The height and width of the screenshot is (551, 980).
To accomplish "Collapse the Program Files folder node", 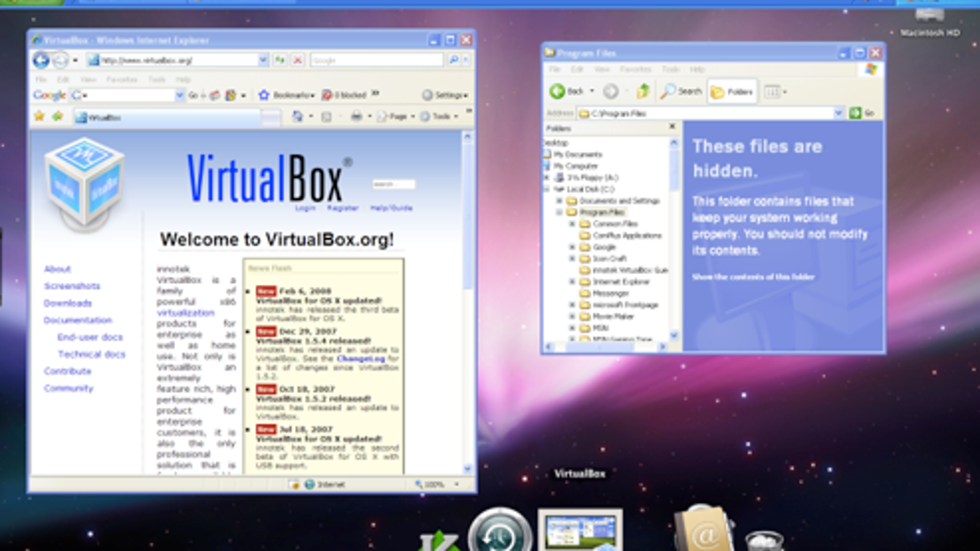I will click(559, 212).
